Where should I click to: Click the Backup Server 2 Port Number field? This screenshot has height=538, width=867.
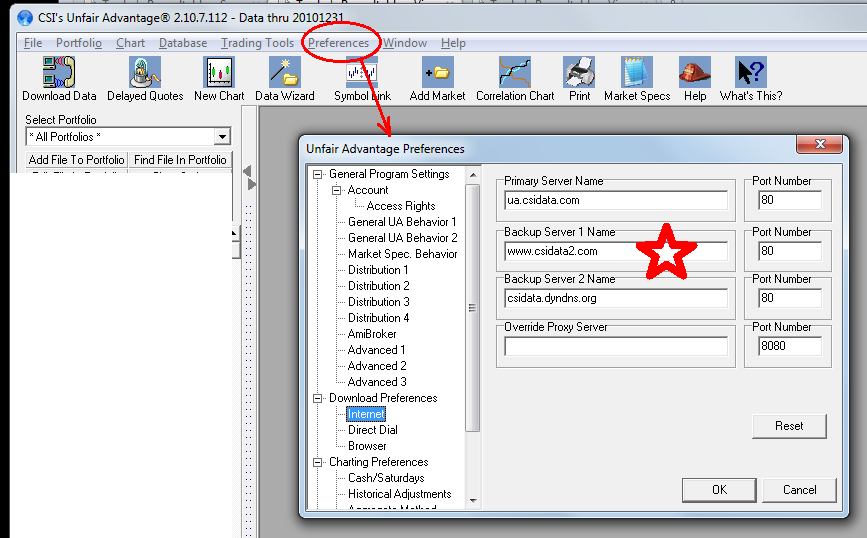[x=790, y=298]
